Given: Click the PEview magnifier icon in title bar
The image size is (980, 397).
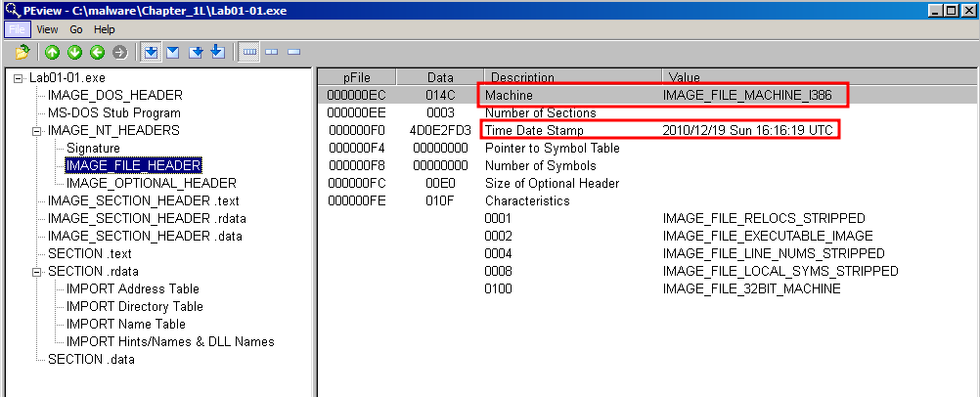Looking at the screenshot, I should coord(12,10).
